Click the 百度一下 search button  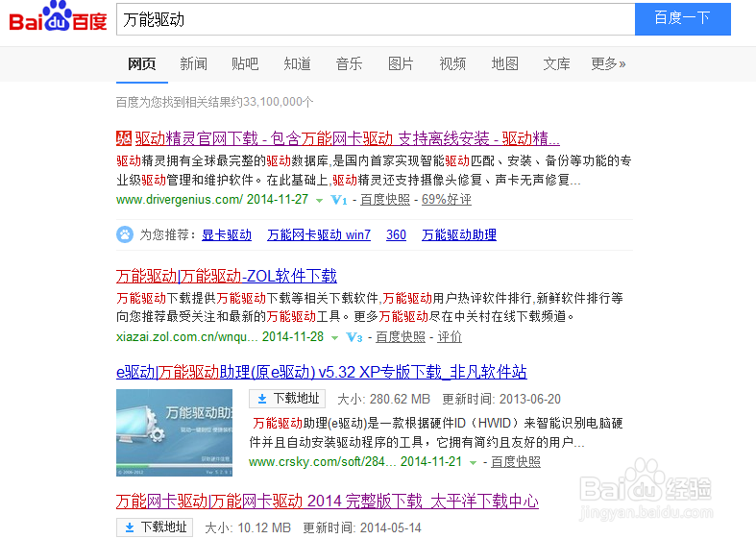point(682,19)
